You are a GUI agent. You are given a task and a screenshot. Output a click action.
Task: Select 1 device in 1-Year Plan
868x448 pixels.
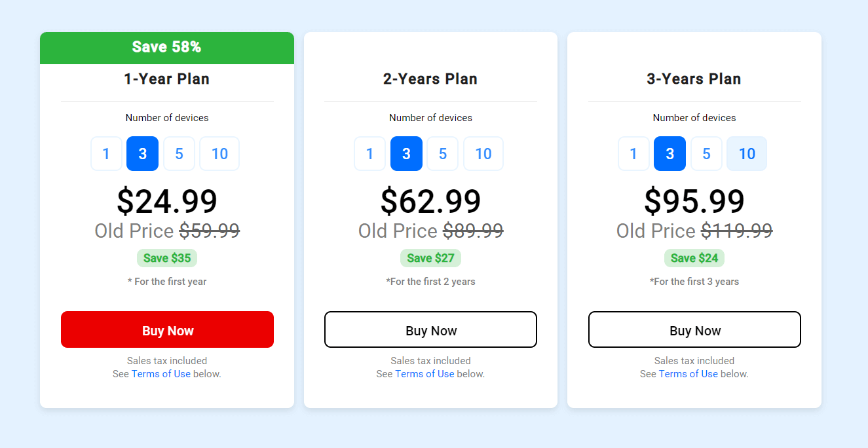[106, 154]
